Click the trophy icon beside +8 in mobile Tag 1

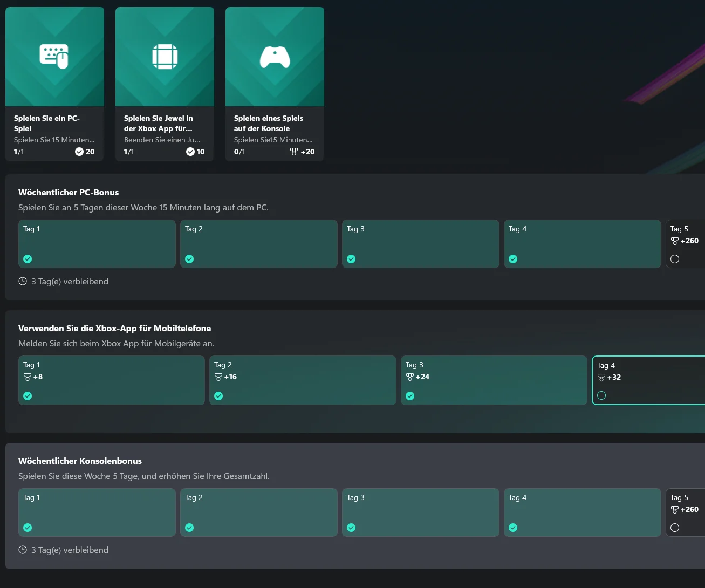[x=28, y=377]
